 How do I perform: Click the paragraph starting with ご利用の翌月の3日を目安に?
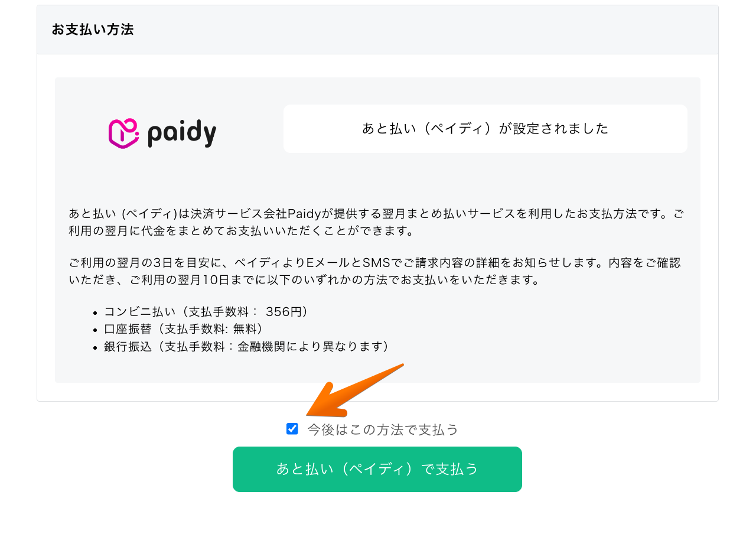(376, 271)
